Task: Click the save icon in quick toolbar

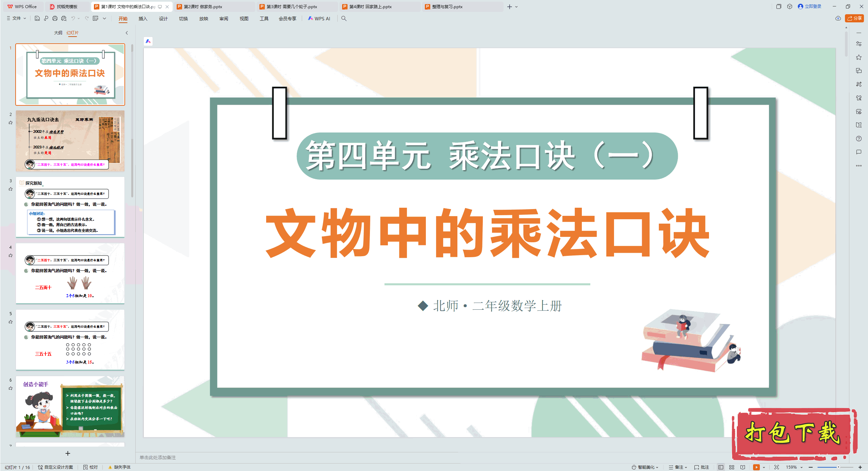Action: click(x=37, y=18)
